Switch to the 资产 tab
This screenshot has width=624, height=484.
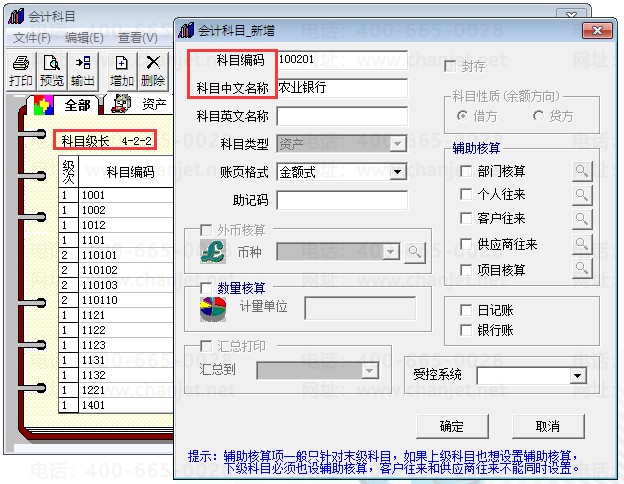pos(140,104)
